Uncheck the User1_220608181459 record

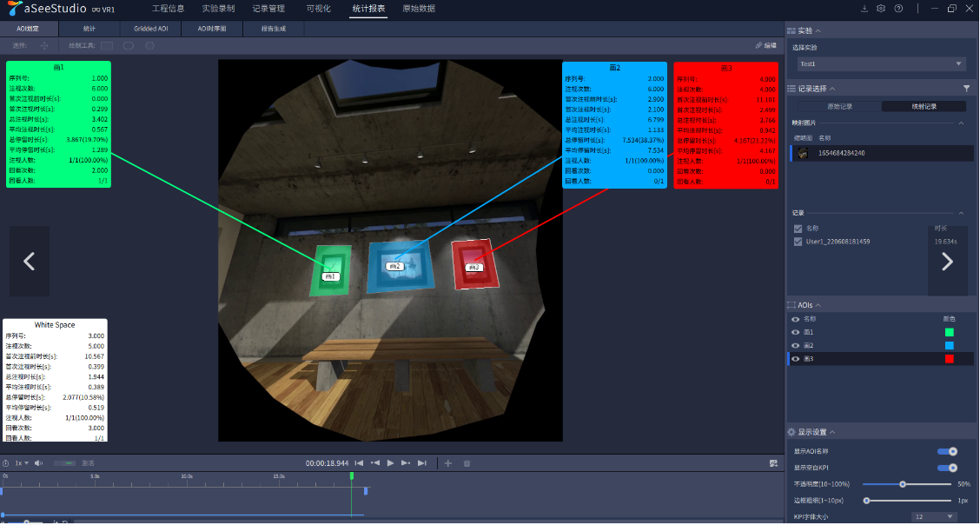coord(798,242)
